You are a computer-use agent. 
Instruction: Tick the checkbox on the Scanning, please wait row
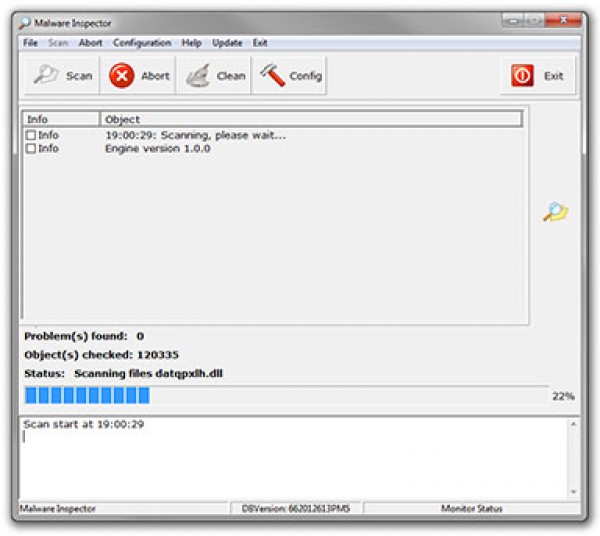[31, 135]
